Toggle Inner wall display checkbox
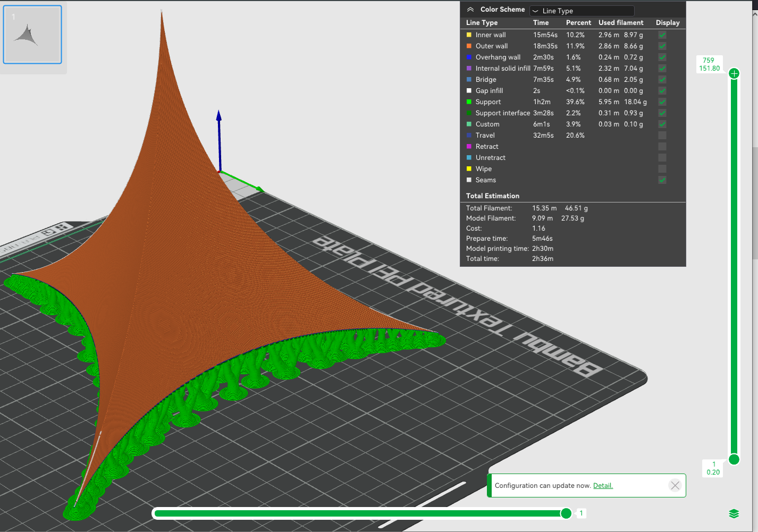The width and height of the screenshot is (758, 532). tap(662, 35)
